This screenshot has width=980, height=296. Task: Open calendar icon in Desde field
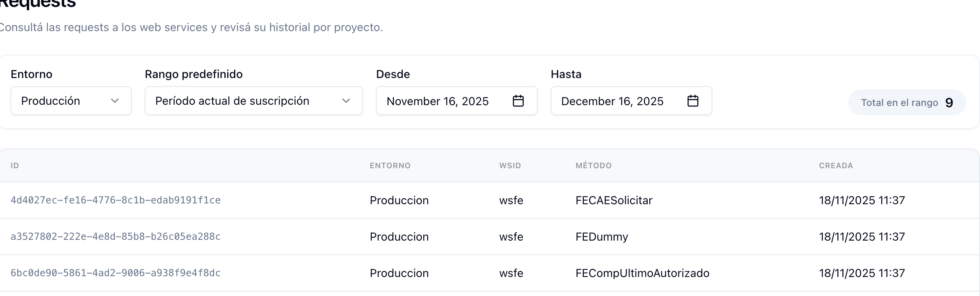[518, 101]
